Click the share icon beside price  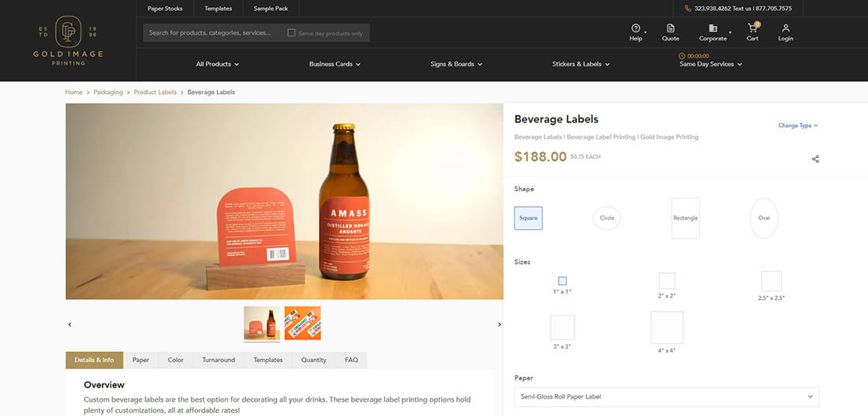point(815,159)
